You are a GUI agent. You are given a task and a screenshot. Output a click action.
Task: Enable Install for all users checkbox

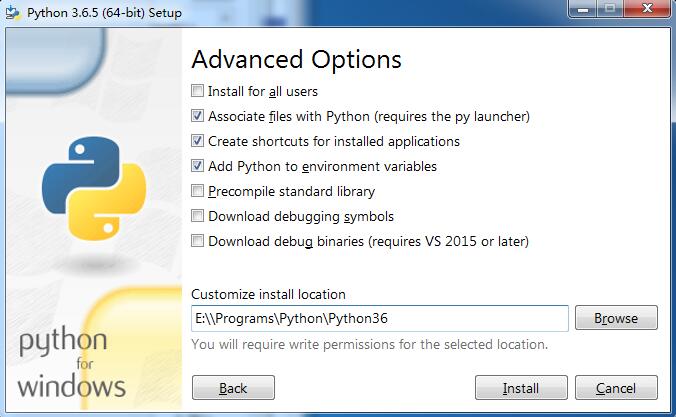(x=197, y=91)
